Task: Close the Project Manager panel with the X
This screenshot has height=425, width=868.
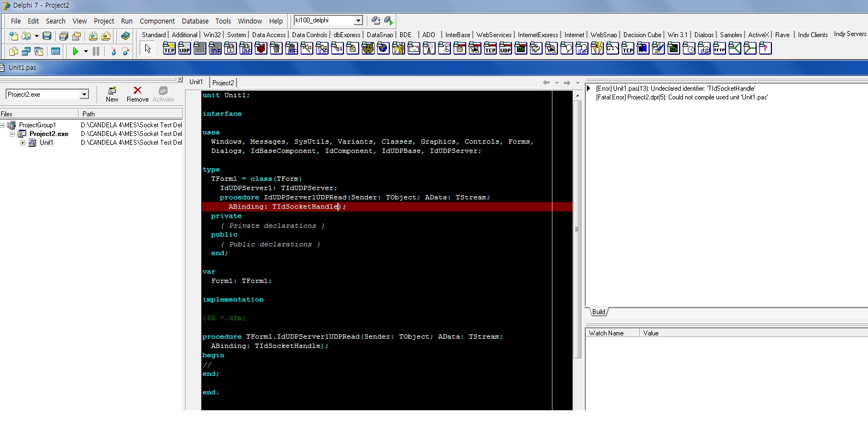Action: click(x=180, y=79)
